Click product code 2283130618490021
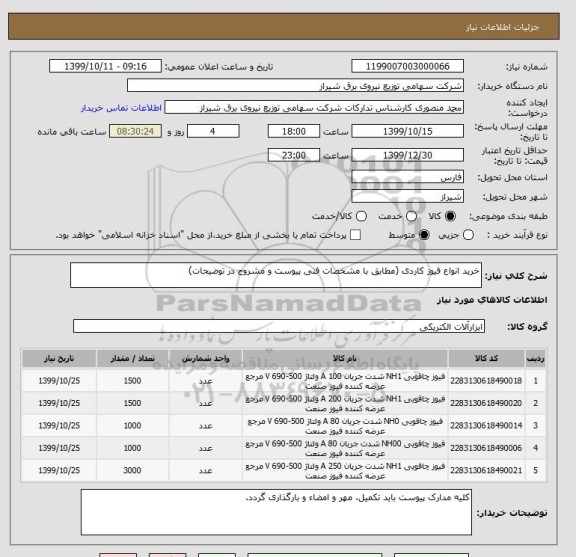 click(x=486, y=471)
